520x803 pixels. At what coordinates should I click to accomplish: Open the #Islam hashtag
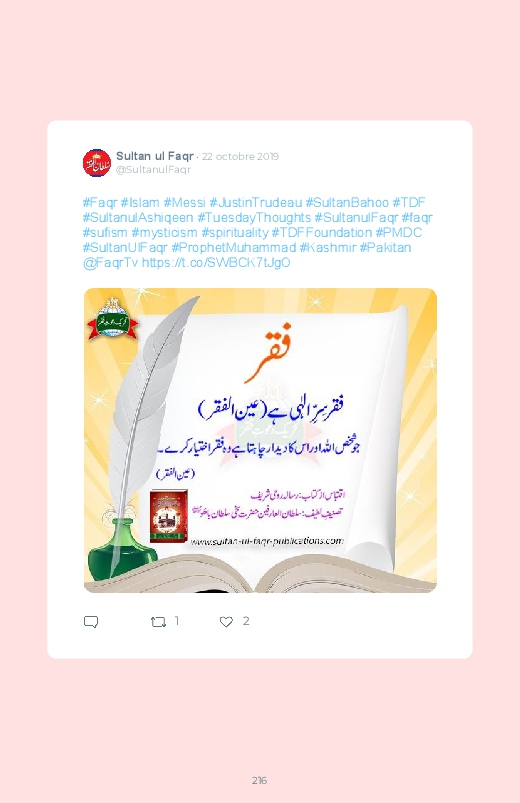click(140, 202)
